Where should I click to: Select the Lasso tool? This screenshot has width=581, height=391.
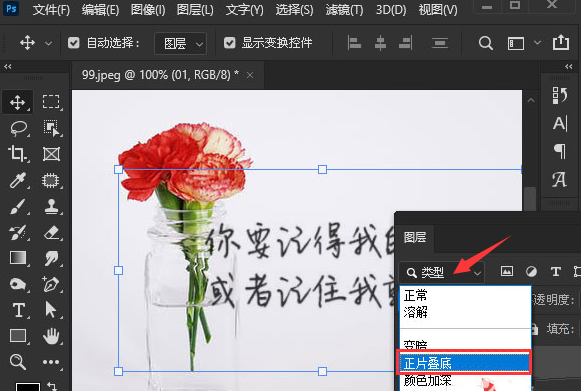click(x=19, y=128)
